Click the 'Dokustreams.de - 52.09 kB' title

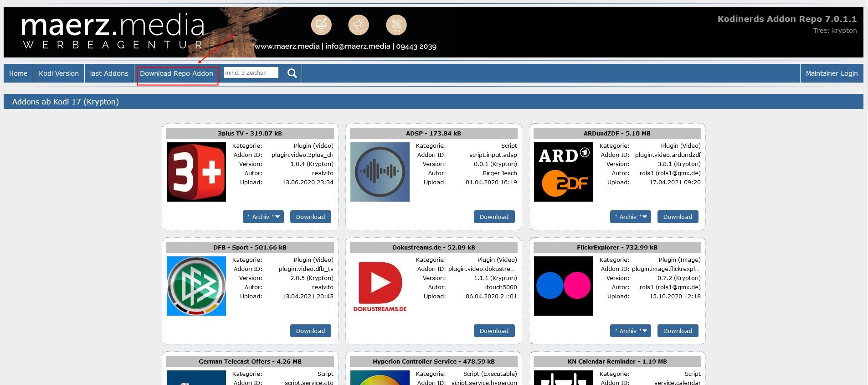pos(433,247)
